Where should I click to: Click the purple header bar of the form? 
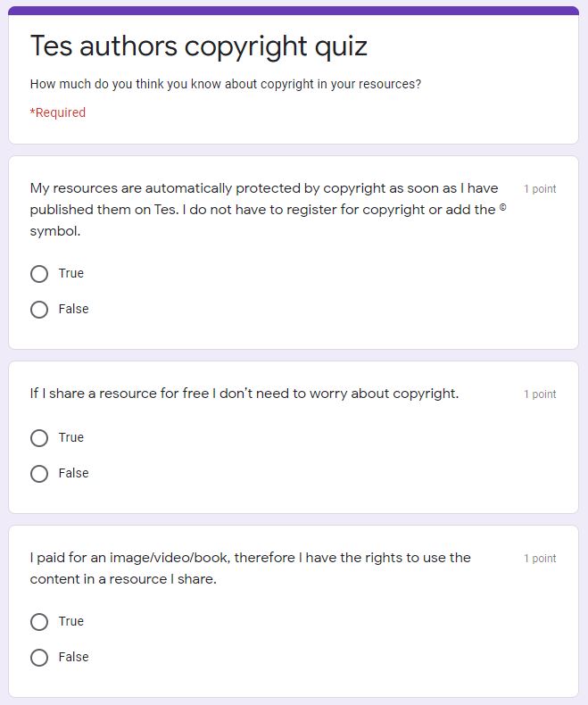click(x=294, y=11)
